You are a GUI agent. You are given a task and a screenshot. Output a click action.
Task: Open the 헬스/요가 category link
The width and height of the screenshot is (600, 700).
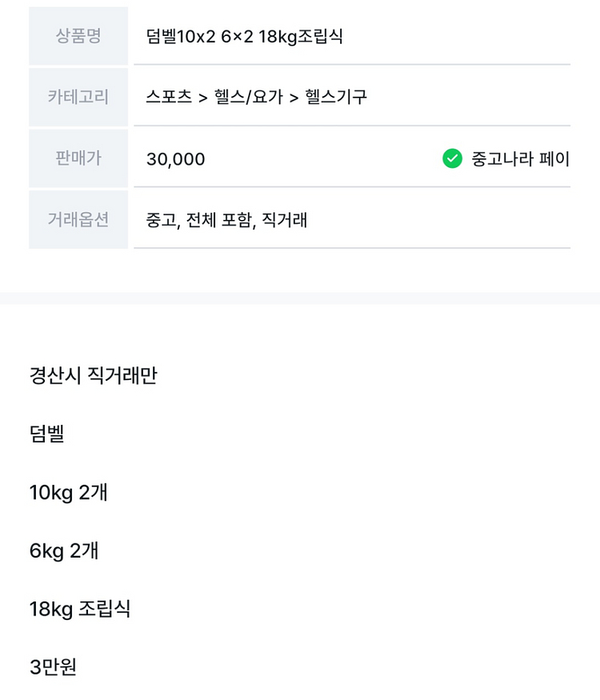(249, 97)
